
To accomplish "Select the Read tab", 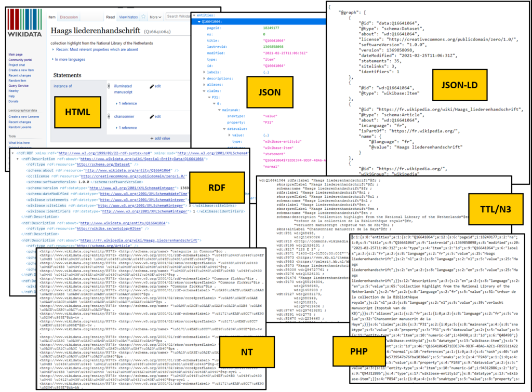I will tap(110, 17).
